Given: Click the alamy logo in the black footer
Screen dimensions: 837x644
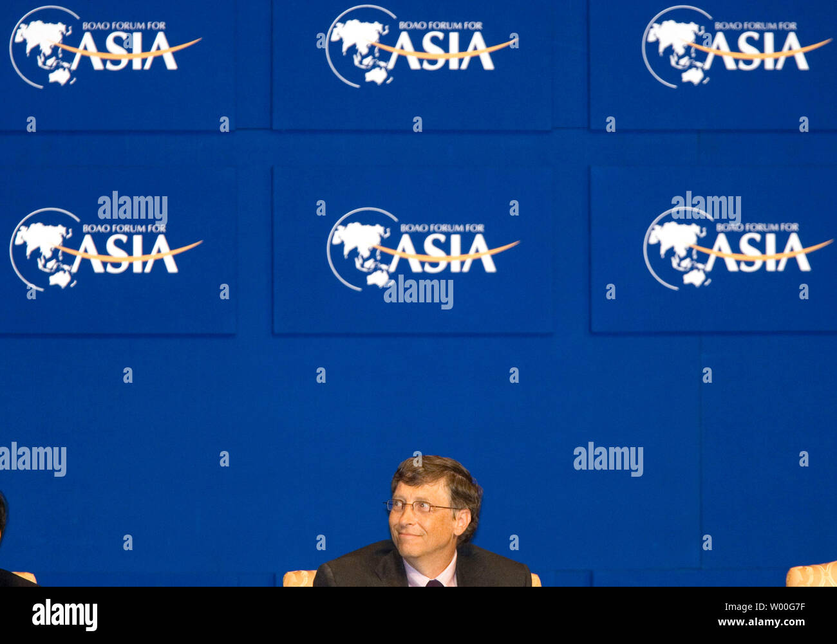Looking at the screenshot, I should [x=64, y=614].
